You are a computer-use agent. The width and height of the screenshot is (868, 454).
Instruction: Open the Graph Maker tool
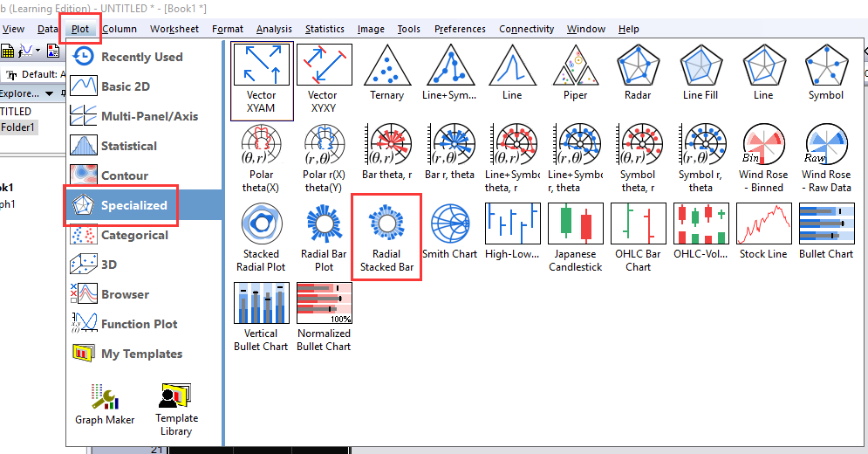coord(105,404)
